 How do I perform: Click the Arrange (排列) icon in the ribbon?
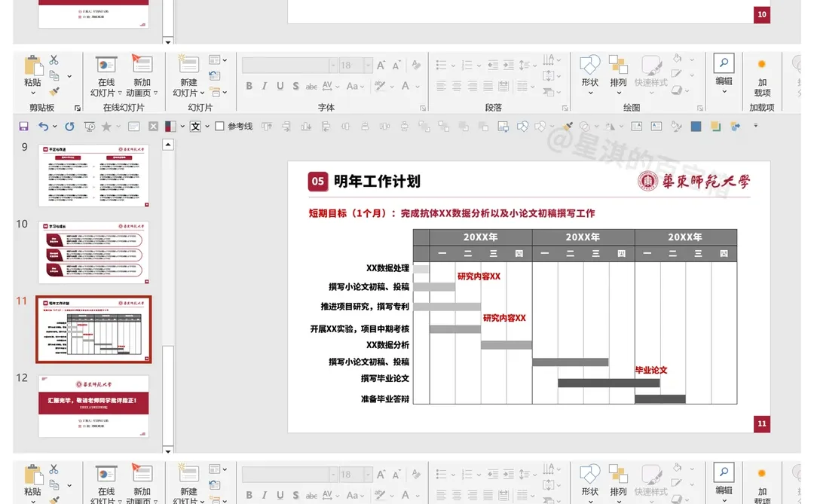pyautogui.click(x=618, y=73)
